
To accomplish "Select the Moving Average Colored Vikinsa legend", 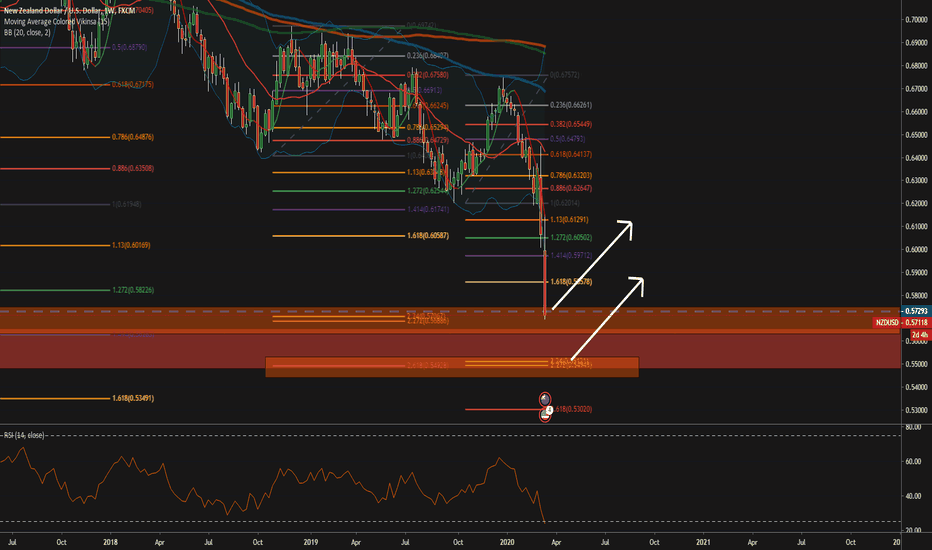I will click(56, 21).
